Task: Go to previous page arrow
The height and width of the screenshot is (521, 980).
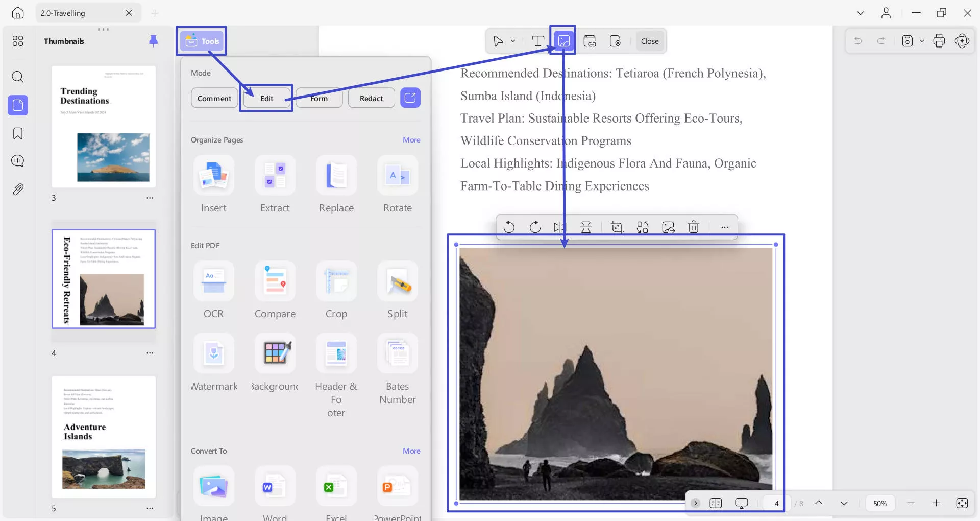Action: pyautogui.click(x=819, y=503)
